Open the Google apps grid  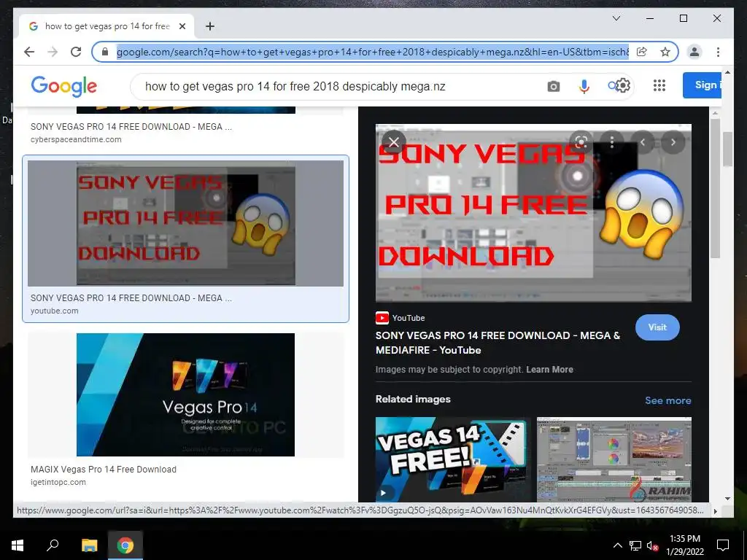pos(659,85)
